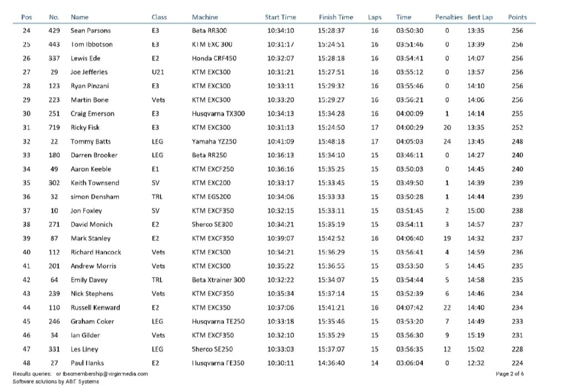
Task: Click the Name column header
Action: pos(79,17)
